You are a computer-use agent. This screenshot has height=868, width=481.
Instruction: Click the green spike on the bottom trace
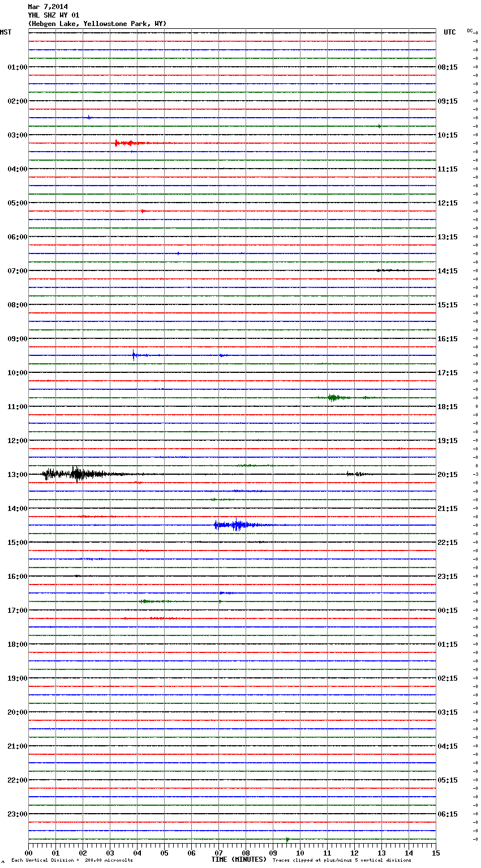[x=287, y=839]
